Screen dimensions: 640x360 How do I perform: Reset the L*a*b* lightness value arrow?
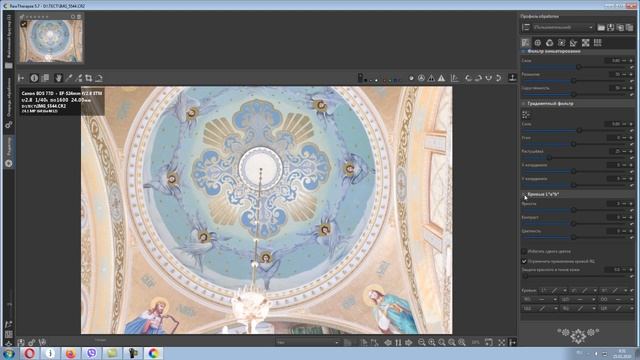(632, 210)
